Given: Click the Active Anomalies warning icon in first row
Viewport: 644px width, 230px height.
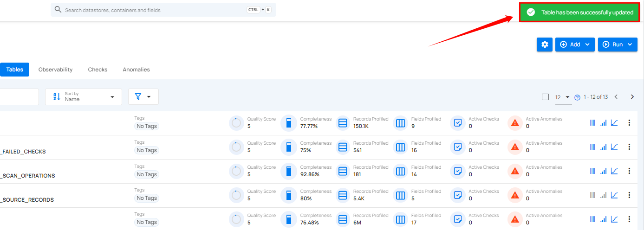Looking at the screenshot, I should pyautogui.click(x=515, y=123).
